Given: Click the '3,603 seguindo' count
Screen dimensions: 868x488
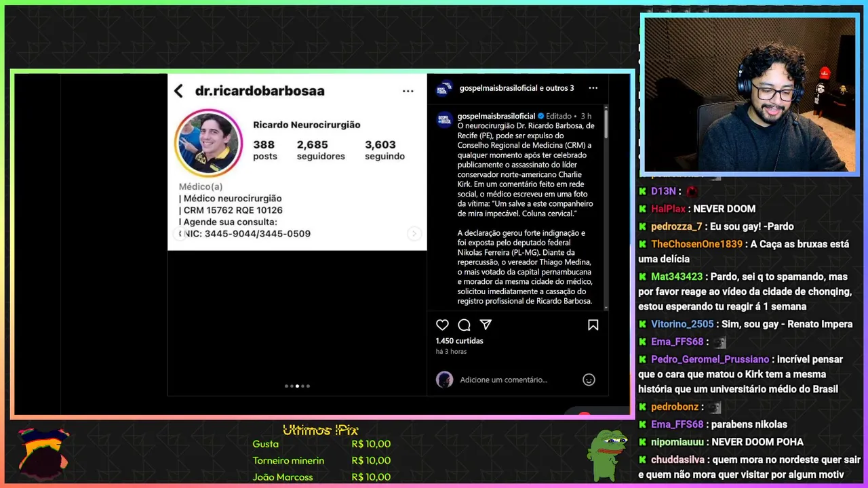Looking at the screenshot, I should pyautogui.click(x=384, y=150).
